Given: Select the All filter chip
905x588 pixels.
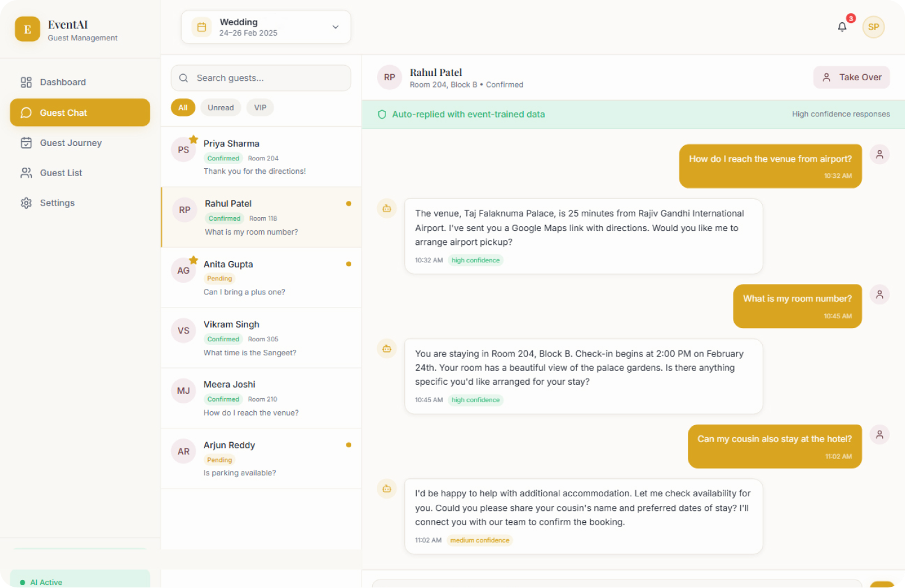Looking at the screenshot, I should [183, 107].
